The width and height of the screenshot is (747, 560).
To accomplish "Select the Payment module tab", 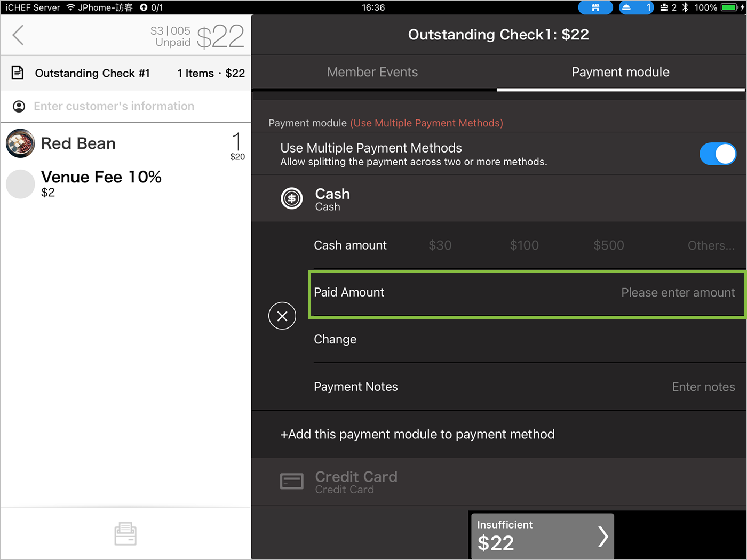I will coord(620,72).
